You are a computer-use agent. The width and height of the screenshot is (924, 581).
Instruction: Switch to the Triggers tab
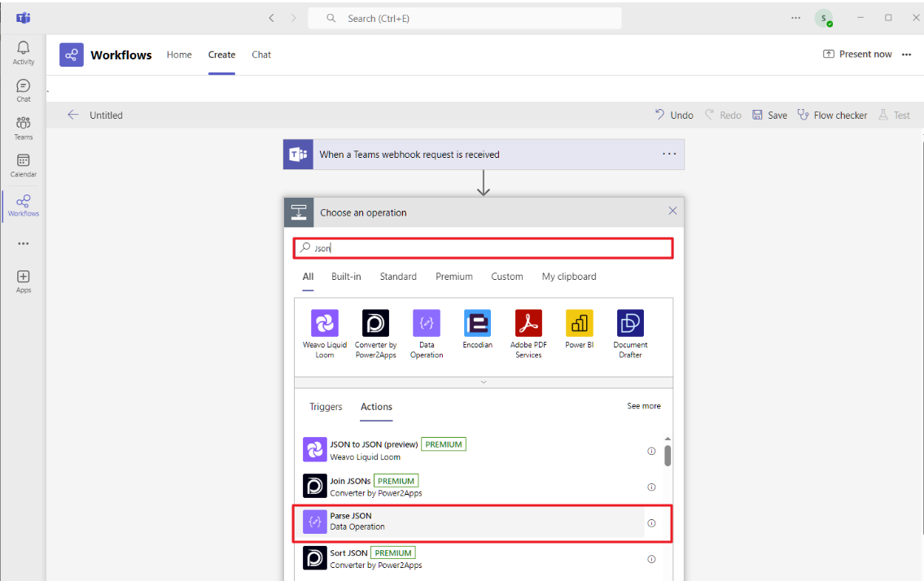pyautogui.click(x=326, y=406)
